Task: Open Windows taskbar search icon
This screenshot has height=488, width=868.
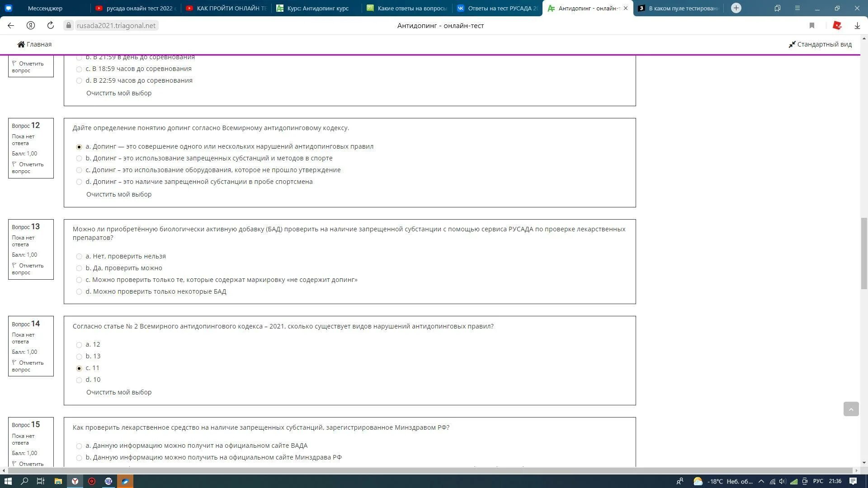Action: (x=24, y=481)
